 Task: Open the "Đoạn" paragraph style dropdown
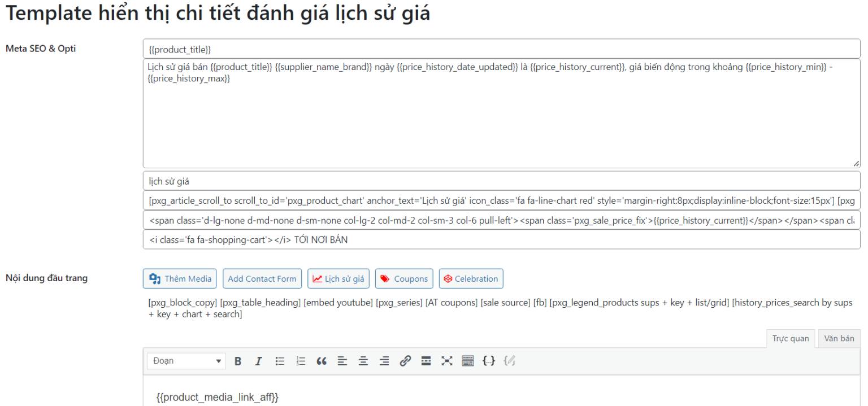186,361
